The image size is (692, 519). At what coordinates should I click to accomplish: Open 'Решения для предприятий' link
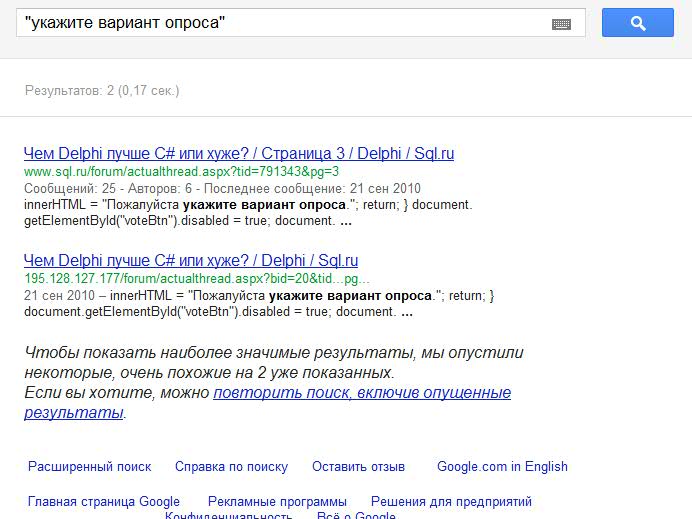(x=451, y=501)
